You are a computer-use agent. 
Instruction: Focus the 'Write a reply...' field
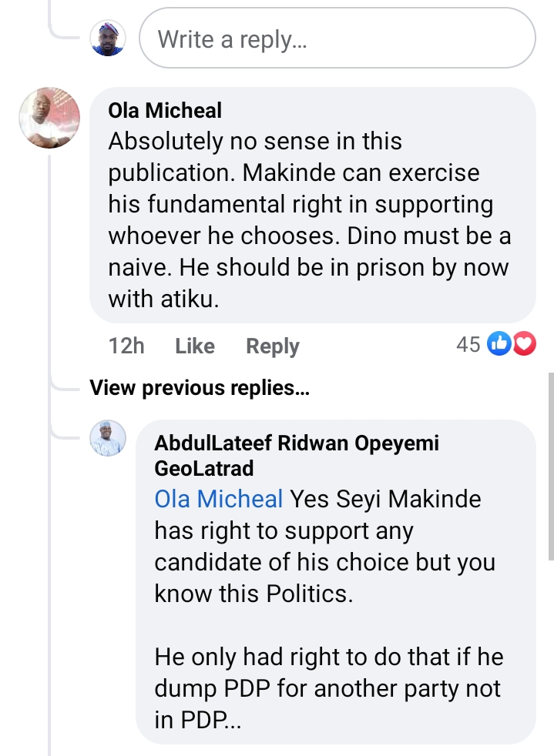(x=337, y=38)
